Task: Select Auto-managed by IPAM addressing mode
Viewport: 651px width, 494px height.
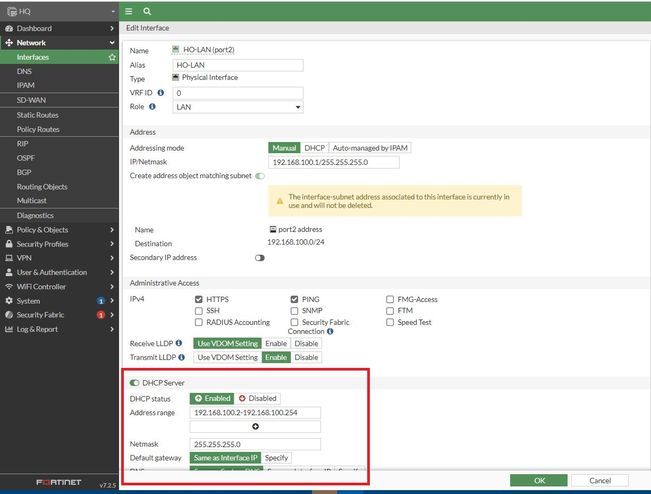Action: coord(370,148)
